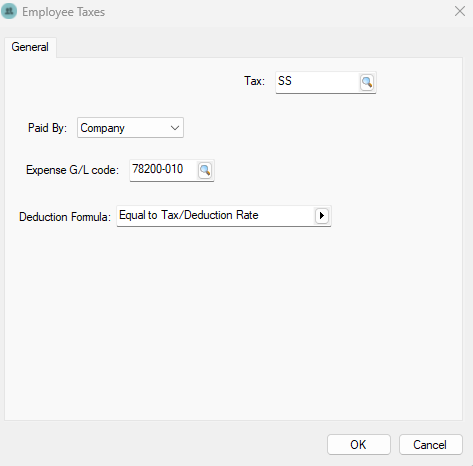Viewport: 473px width, 466px height.
Task: Dismiss dialog with the Cancel button
Action: (x=431, y=445)
